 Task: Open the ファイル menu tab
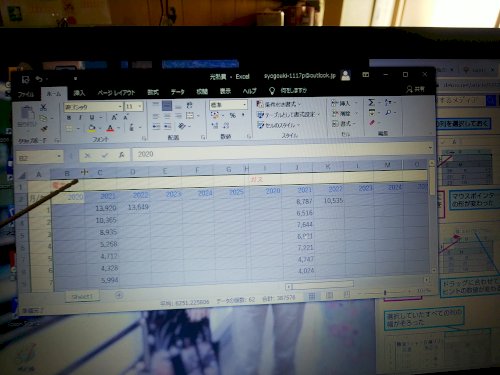pyautogui.click(x=26, y=94)
